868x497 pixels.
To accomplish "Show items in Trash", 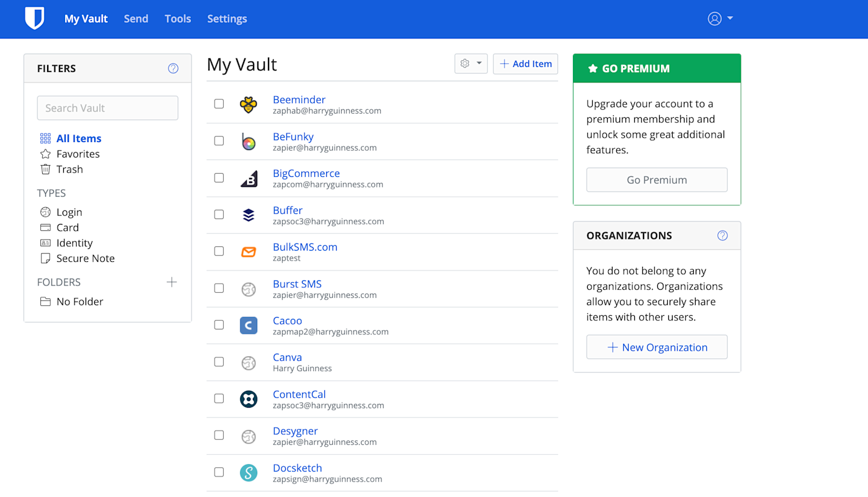I will point(69,169).
